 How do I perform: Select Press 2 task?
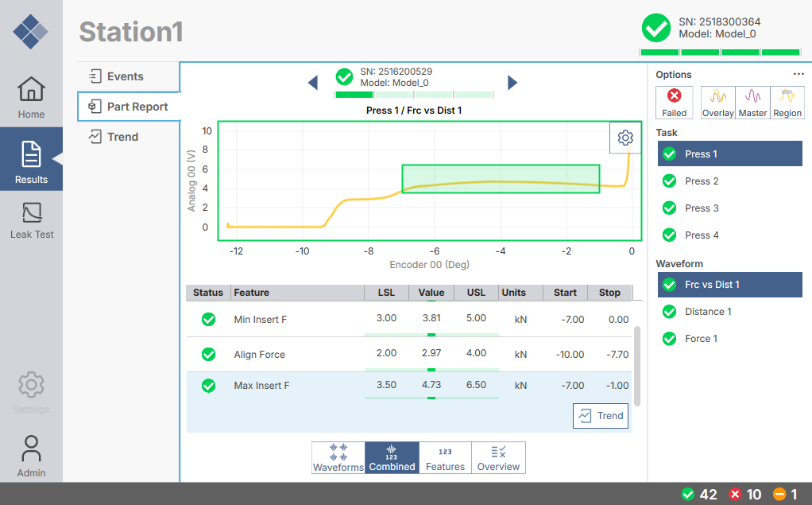(729, 181)
